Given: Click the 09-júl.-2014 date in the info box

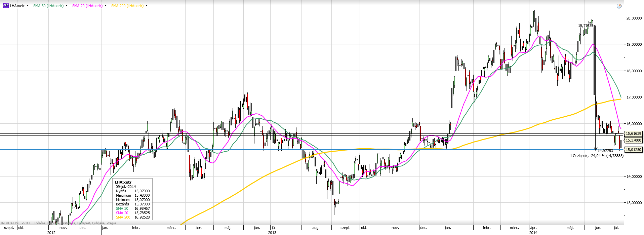Looking at the screenshot, I should pos(126,187).
